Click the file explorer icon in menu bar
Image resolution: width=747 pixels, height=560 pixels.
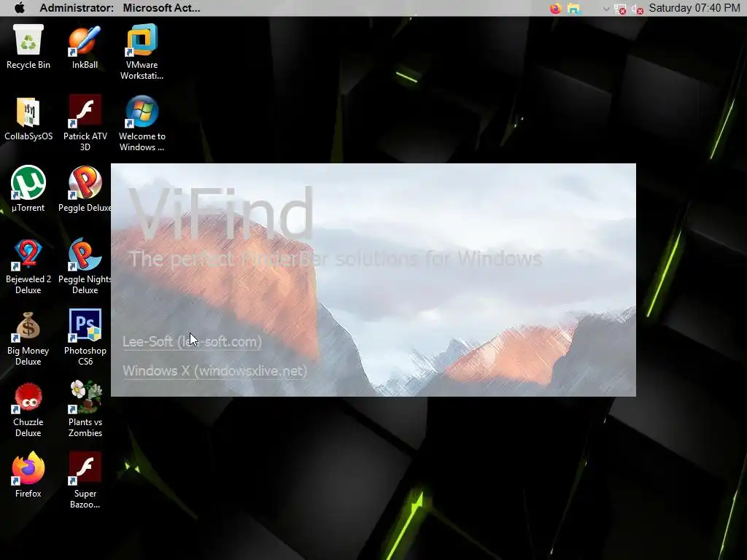coord(573,9)
